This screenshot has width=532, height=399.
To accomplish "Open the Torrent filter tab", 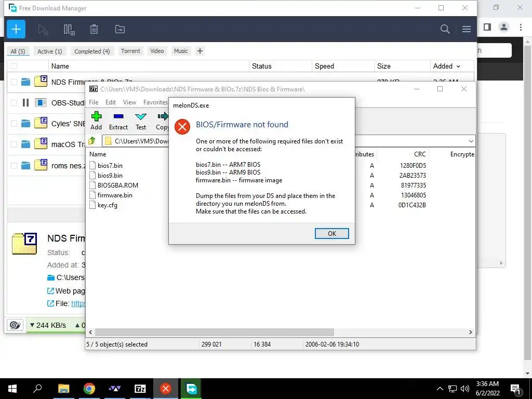I will tap(130, 51).
